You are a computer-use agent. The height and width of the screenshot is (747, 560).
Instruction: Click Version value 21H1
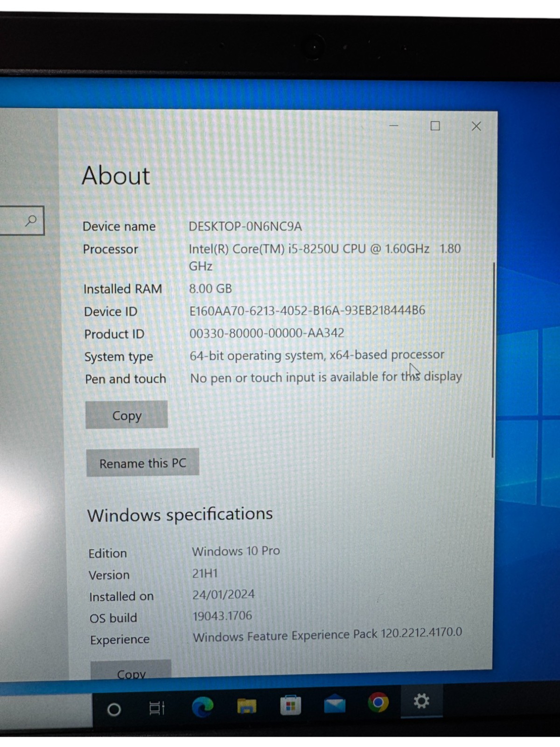coord(205,573)
